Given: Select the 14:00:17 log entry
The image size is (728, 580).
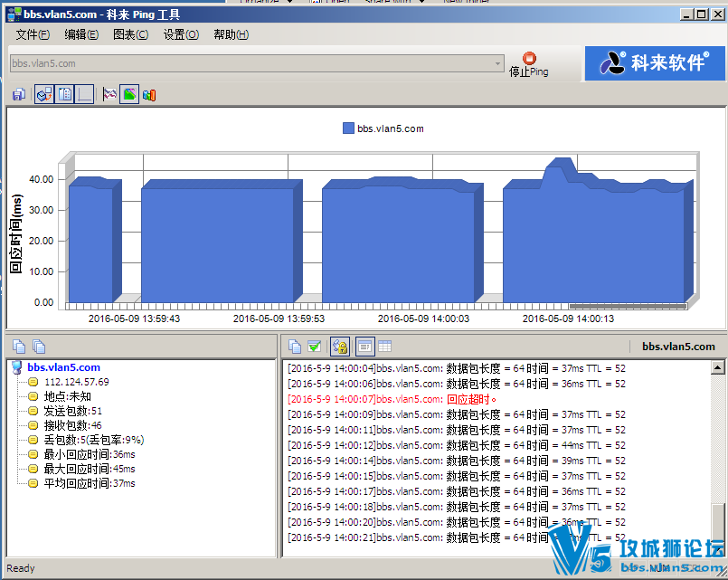Looking at the screenshot, I should [457, 491].
